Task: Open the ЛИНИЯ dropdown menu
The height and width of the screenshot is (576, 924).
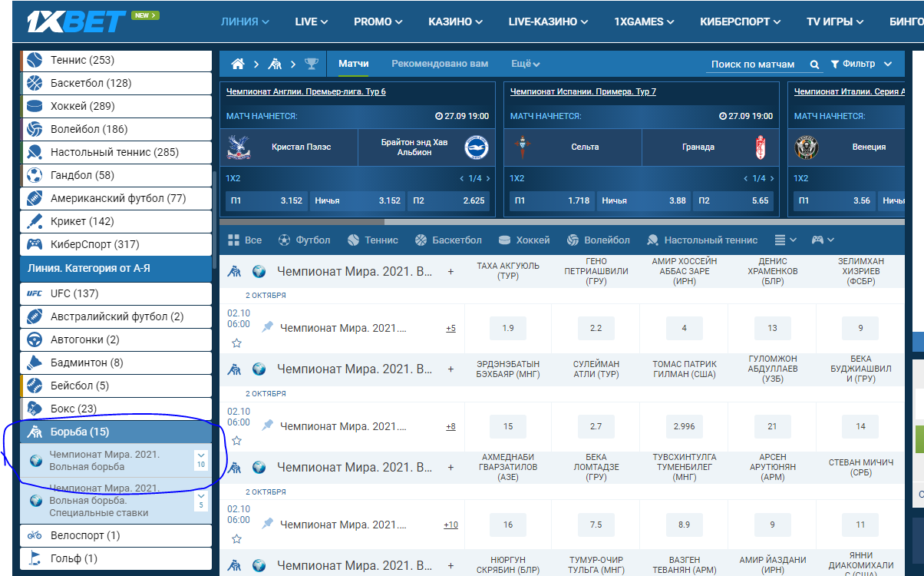Action: coord(245,22)
